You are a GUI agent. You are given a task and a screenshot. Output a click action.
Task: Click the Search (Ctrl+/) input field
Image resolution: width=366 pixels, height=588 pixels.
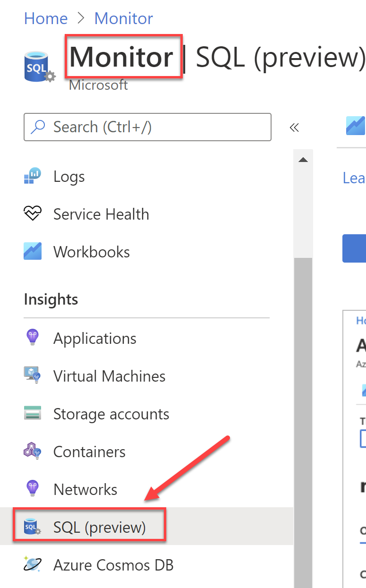pos(147,127)
